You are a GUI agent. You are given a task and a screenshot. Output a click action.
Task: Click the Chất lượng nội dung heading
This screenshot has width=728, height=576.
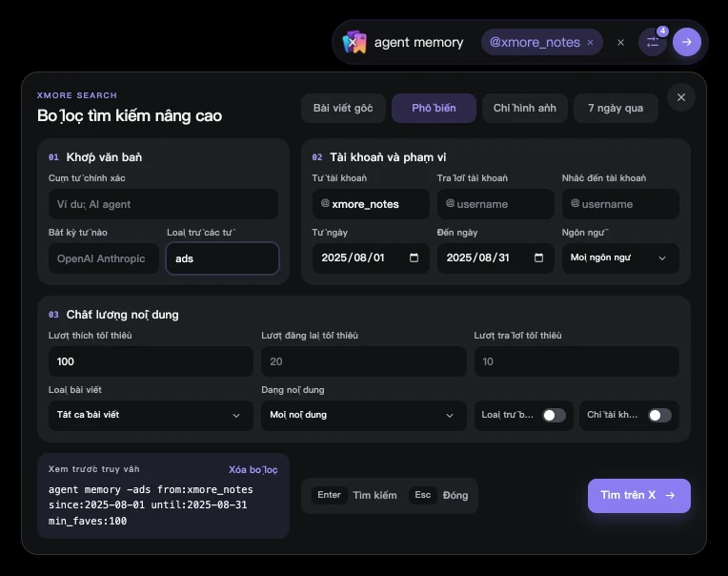click(x=122, y=315)
